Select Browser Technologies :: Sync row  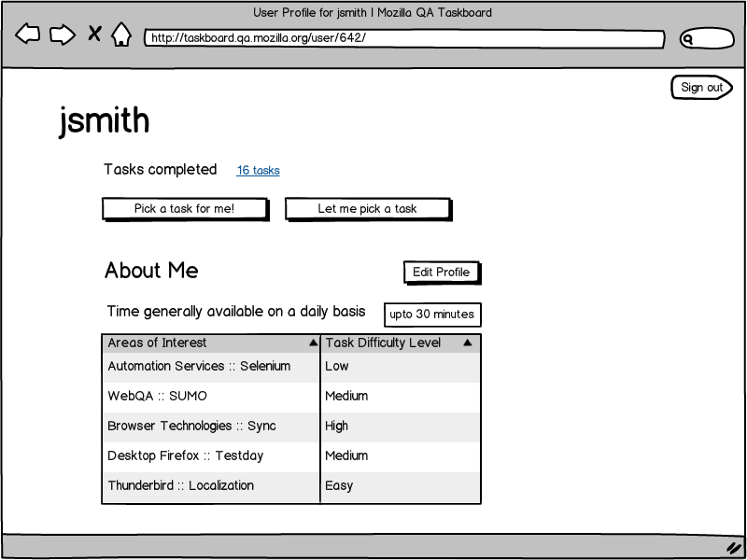291,427
